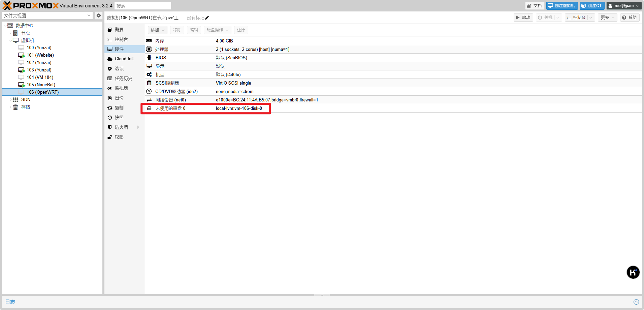
Task: Open the Cloud-Init tab
Action: 124,59
